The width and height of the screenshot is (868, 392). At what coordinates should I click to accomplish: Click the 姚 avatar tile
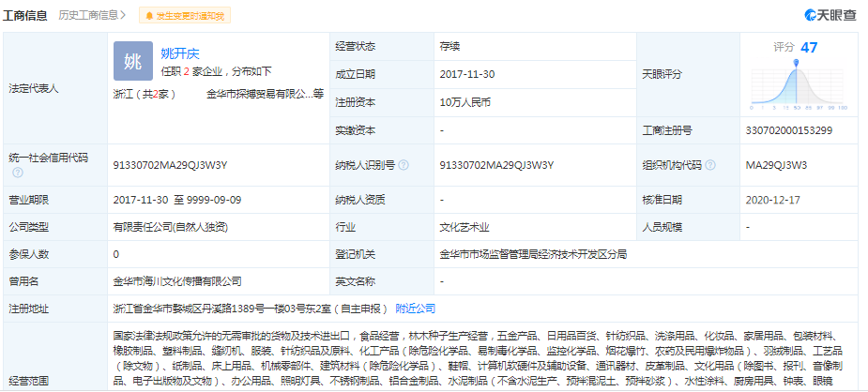coord(133,61)
